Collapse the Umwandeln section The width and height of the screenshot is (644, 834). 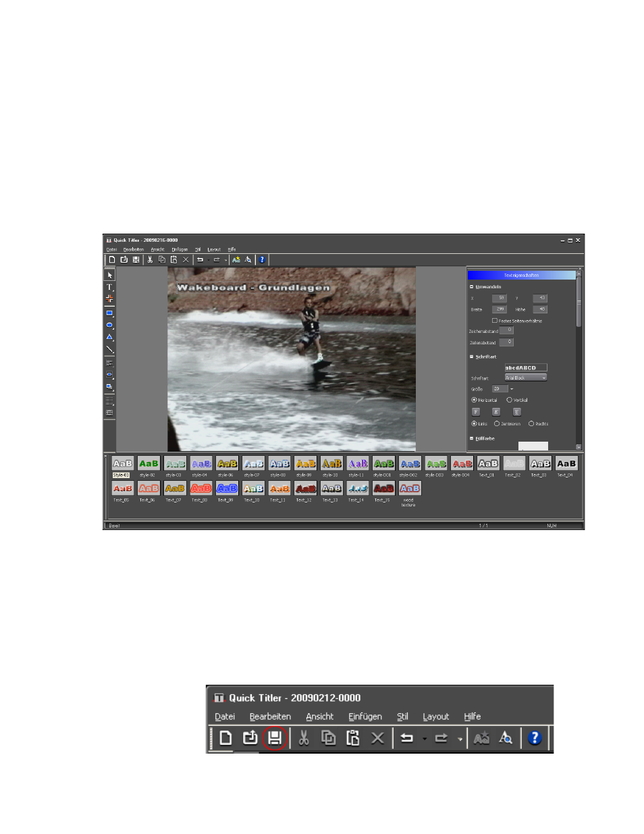(472, 286)
